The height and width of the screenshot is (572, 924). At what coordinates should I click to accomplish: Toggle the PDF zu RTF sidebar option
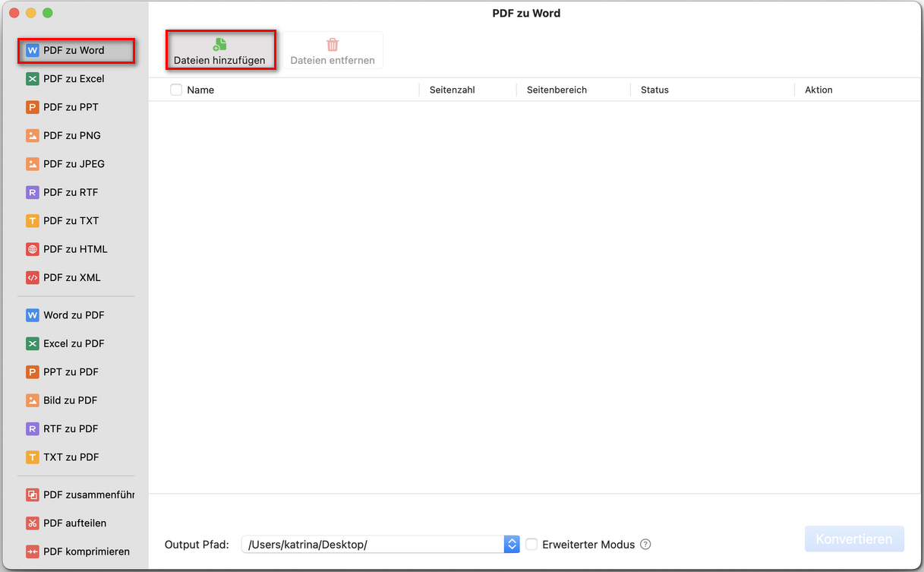70,192
